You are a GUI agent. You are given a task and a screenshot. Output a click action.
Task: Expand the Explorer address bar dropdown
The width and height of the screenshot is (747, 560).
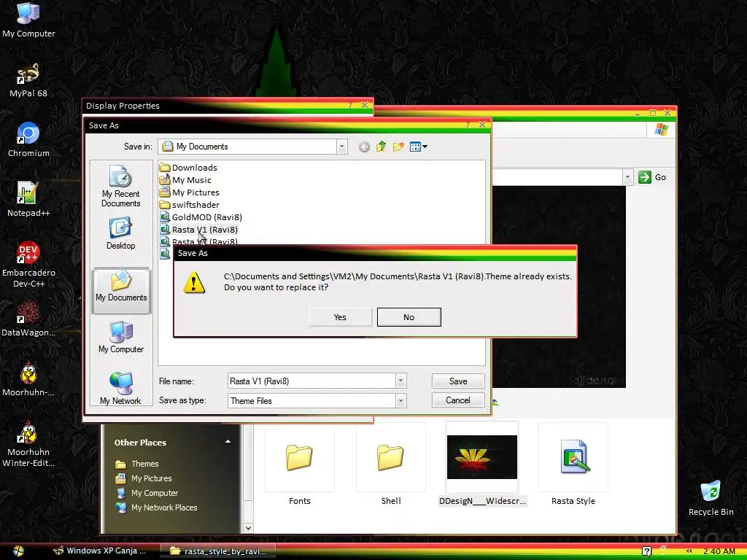pyautogui.click(x=627, y=177)
